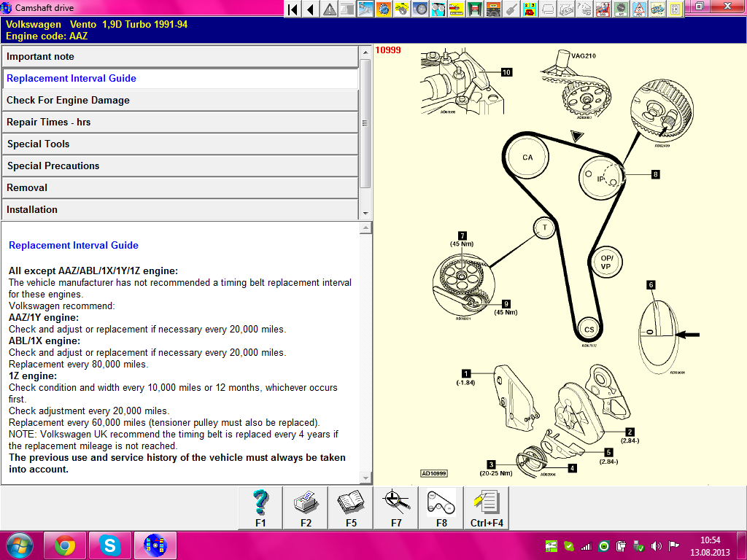
Task: Click the red 10999 diagram number
Action: pos(388,50)
